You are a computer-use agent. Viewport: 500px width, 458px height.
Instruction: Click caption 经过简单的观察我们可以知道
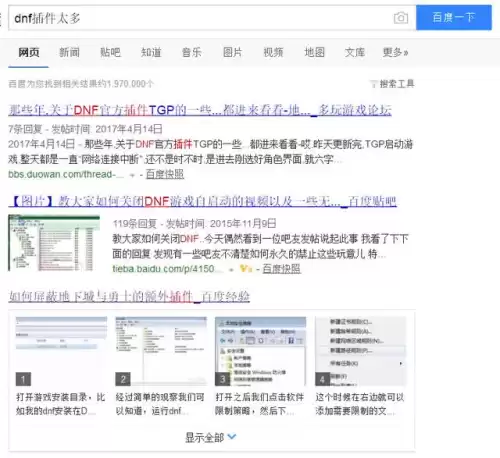[x=160, y=404]
